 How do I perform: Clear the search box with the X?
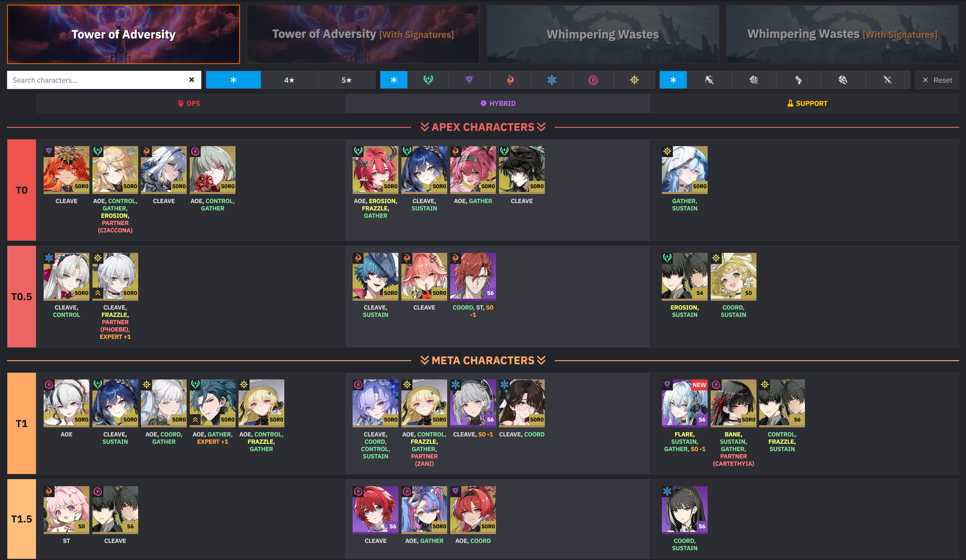[191, 80]
